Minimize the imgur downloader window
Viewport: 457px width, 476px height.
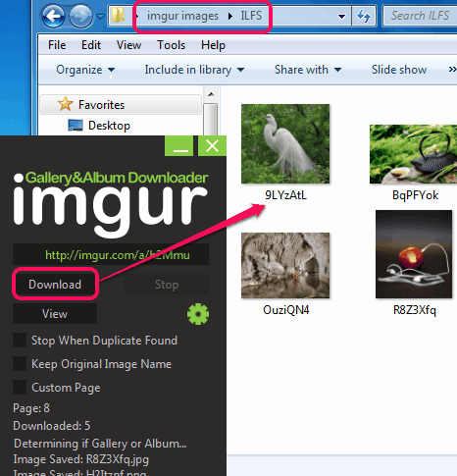(x=178, y=145)
